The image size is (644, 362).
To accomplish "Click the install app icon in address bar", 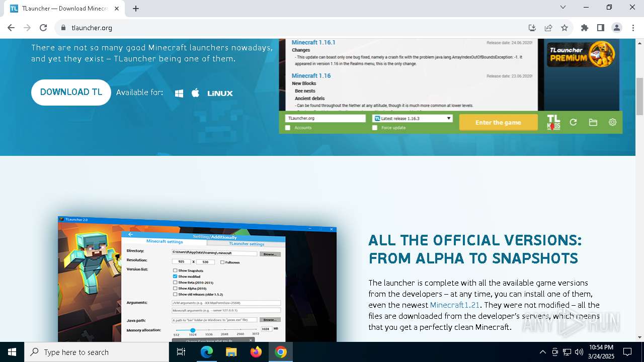I will (x=532, y=28).
